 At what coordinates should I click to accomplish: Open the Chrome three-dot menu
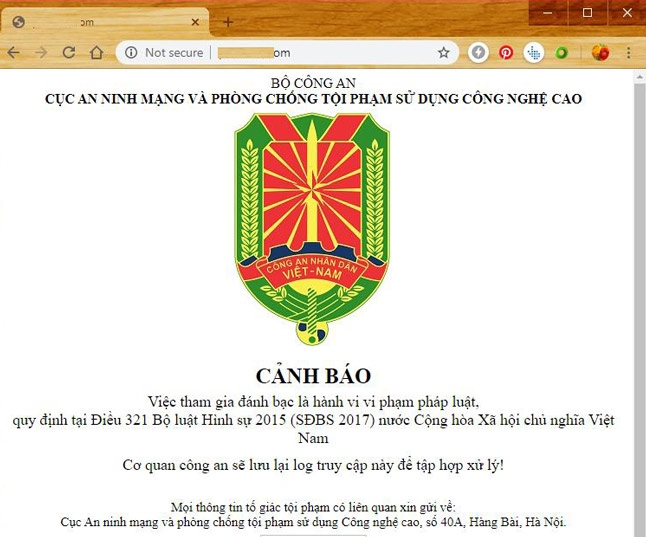click(x=628, y=53)
